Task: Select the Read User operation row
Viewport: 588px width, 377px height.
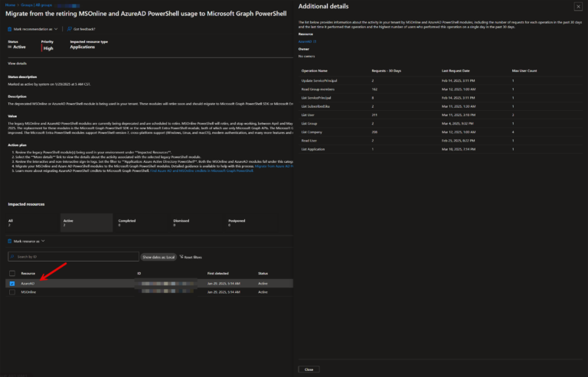Action: coord(440,141)
